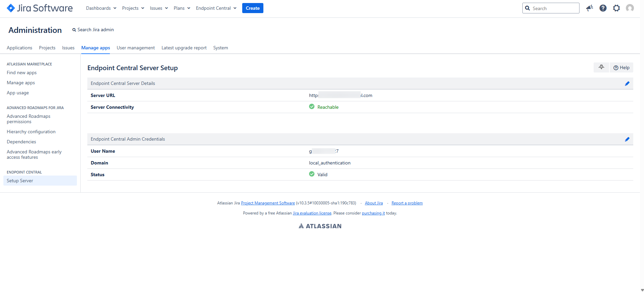Viewport: 644px width, 292px height.
Task: Expand the Projects dropdown in top navigation
Action: click(x=133, y=8)
